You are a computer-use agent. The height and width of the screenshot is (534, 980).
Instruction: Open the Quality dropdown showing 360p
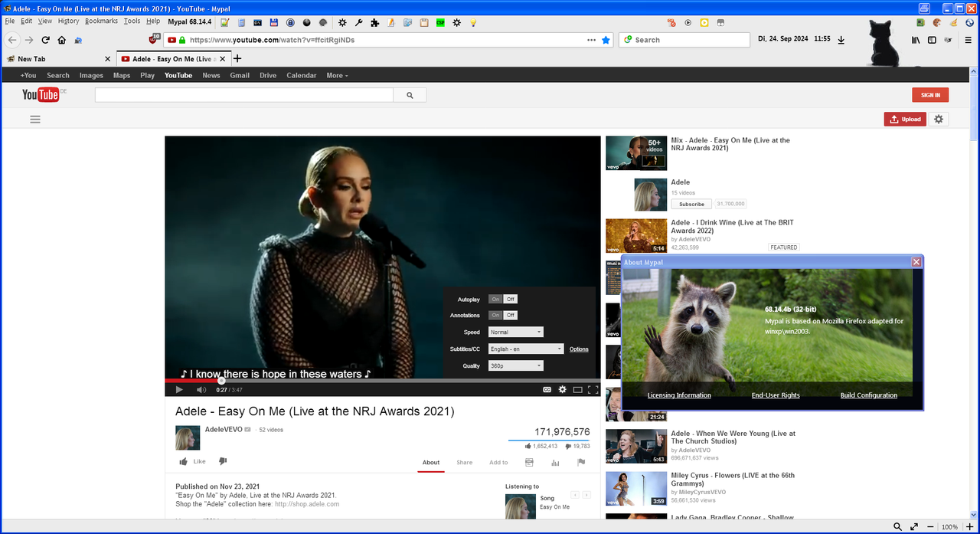click(516, 365)
